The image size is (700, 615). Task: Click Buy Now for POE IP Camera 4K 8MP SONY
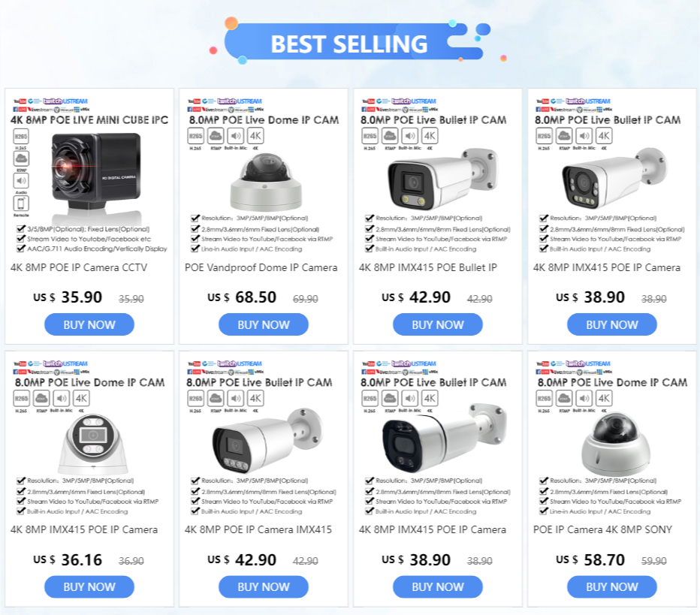(x=612, y=586)
